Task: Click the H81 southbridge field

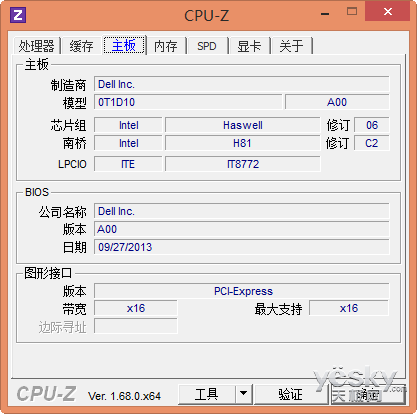Action: pos(243,143)
